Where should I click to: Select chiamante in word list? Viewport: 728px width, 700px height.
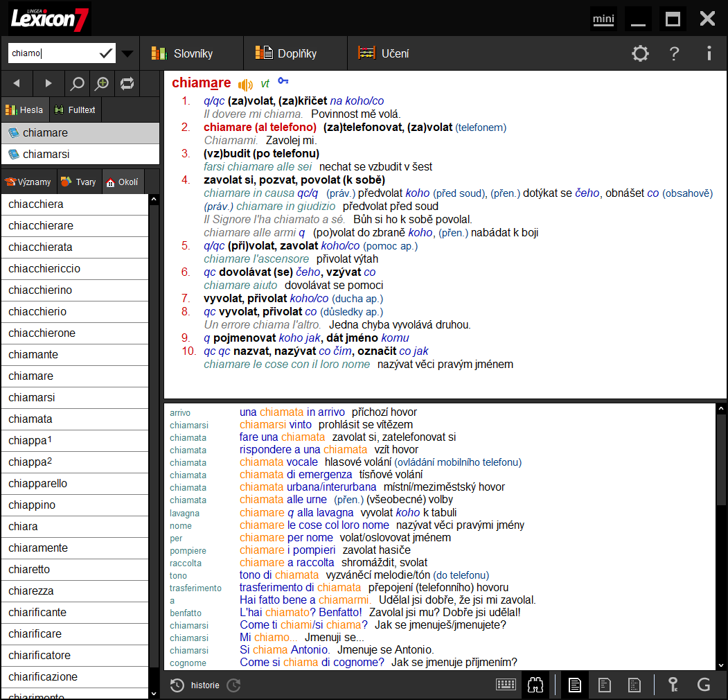[75, 354]
